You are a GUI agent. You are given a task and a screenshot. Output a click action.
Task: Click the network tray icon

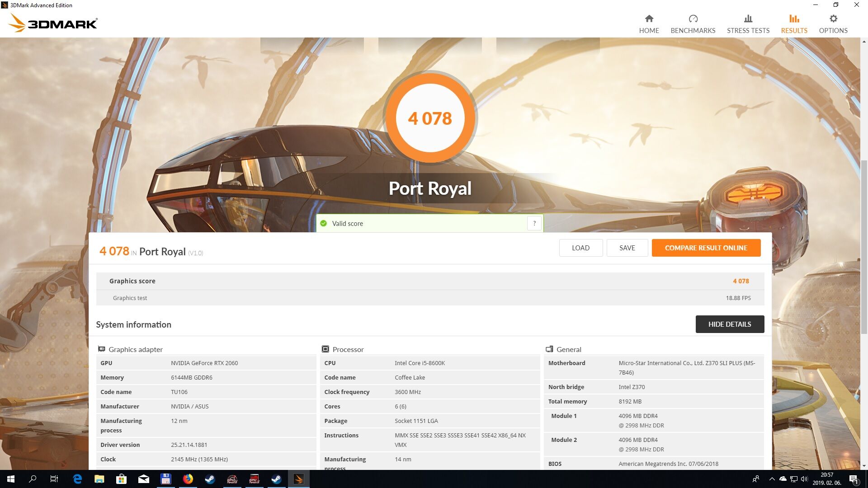click(x=793, y=479)
